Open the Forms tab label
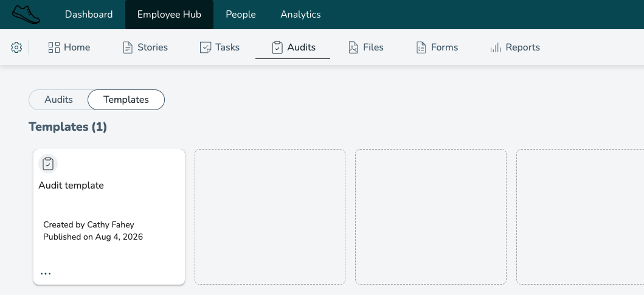 pos(445,47)
